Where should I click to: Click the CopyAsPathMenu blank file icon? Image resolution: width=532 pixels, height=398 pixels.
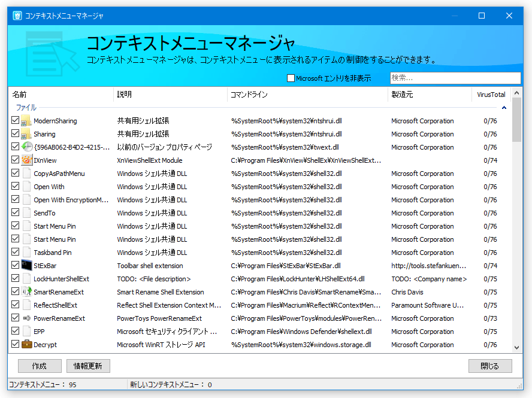click(x=26, y=174)
